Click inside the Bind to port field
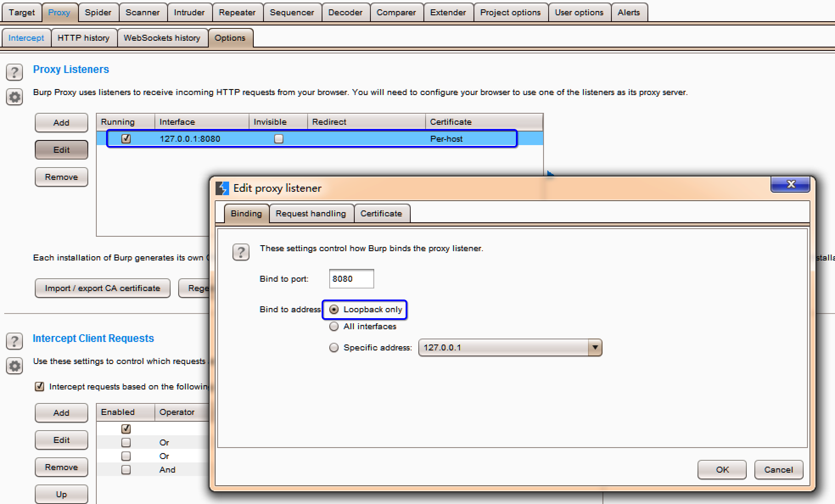The image size is (835, 504). click(x=351, y=279)
